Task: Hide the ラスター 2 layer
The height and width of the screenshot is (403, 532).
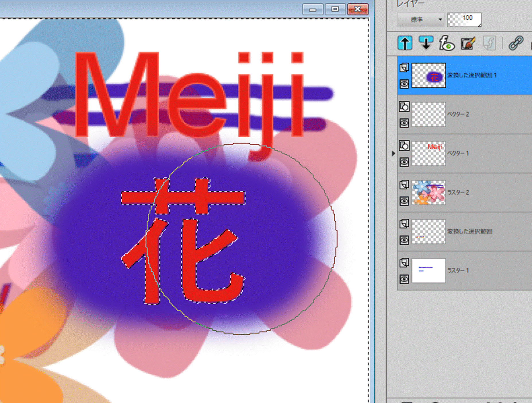Action: pyautogui.click(x=404, y=201)
